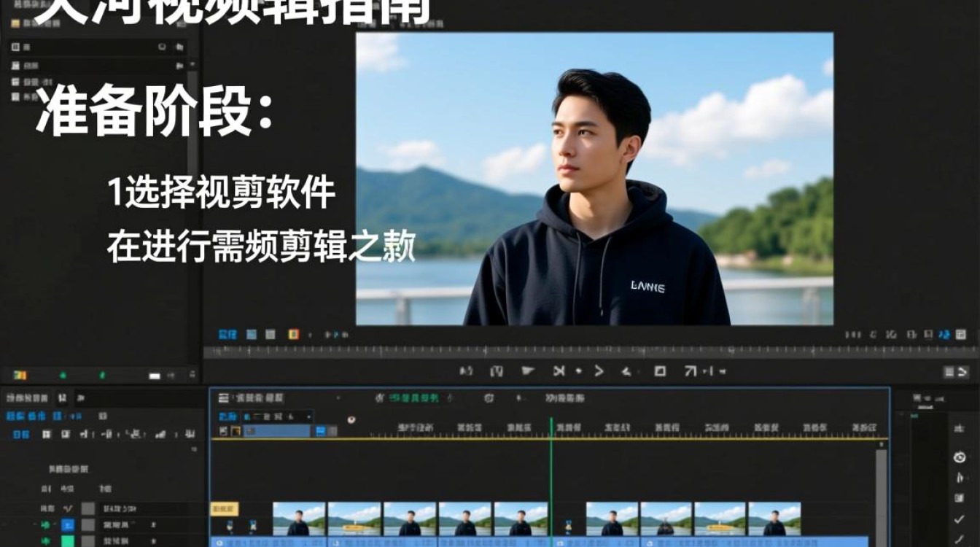
Task: Click the zigzag icon in the top track row
Action: pyautogui.click(x=68, y=508)
